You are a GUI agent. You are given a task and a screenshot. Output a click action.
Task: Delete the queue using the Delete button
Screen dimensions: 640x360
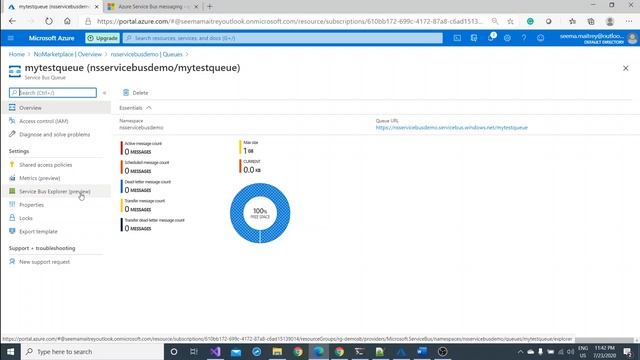coord(136,93)
